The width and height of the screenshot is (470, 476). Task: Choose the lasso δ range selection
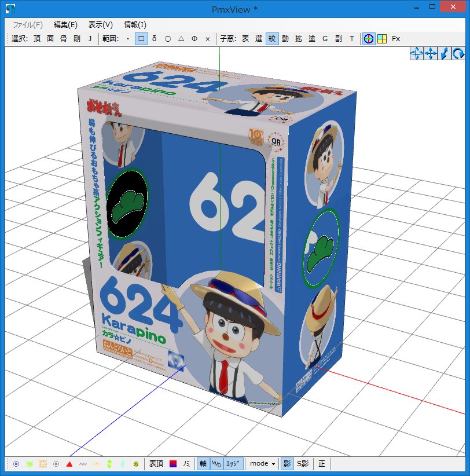pos(155,39)
